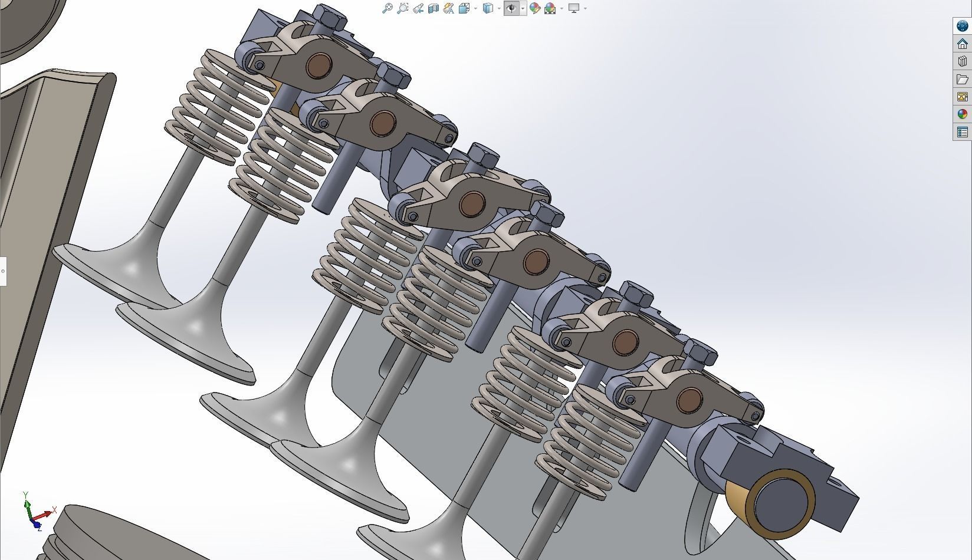Viewport: 972px width, 560px height.
Task: Click the View Orientation cube icon
Action: [x=464, y=8]
